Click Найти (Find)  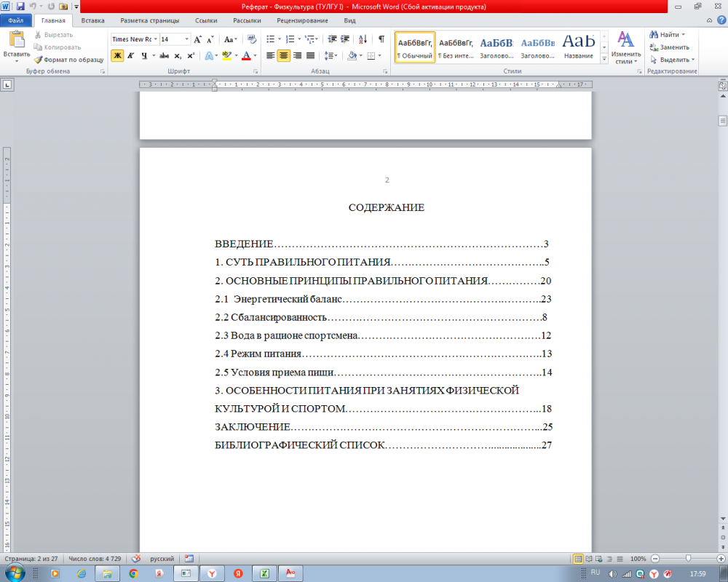point(667,35)
